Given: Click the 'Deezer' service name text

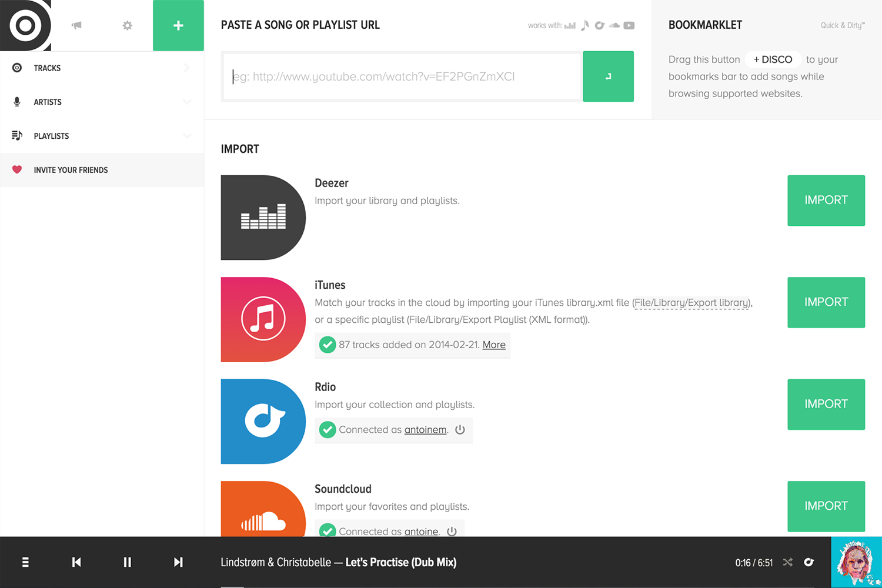Looking at the screenshot, I should click(x=332, y=183).
